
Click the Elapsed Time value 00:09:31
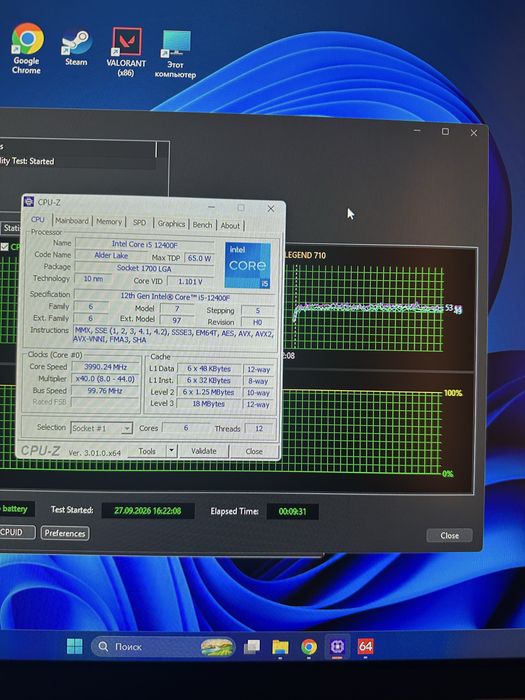(292, 512)
